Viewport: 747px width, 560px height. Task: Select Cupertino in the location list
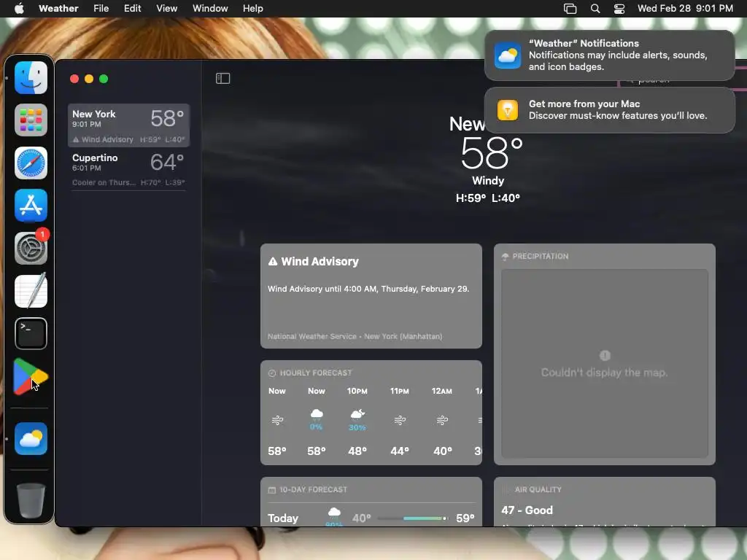point(128,169)
